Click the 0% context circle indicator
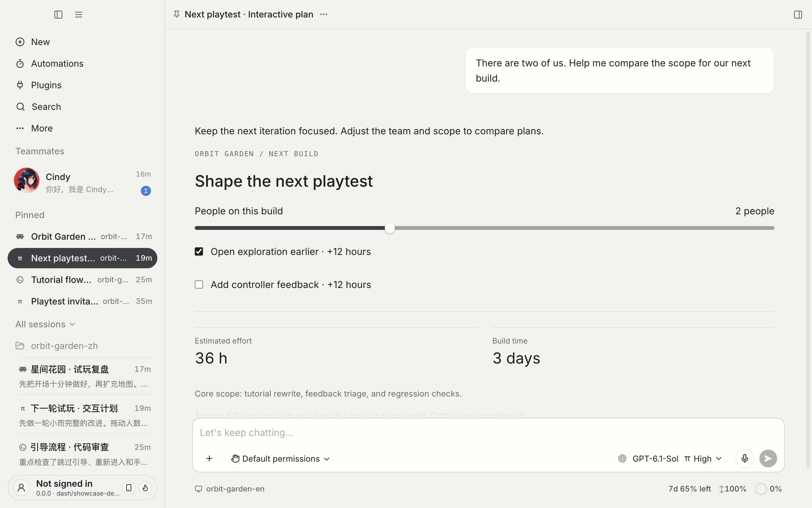This screenshot has height=508, width=812. (x=768, y=489)
